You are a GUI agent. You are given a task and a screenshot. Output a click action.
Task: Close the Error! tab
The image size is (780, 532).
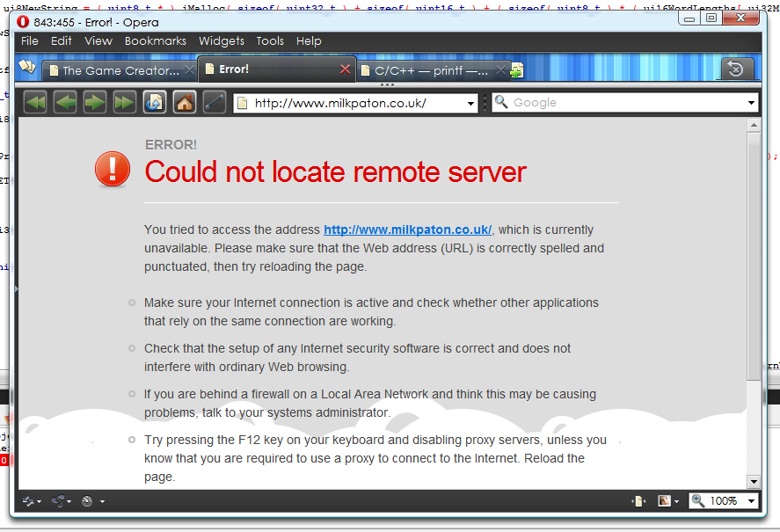tap(345, 69)
